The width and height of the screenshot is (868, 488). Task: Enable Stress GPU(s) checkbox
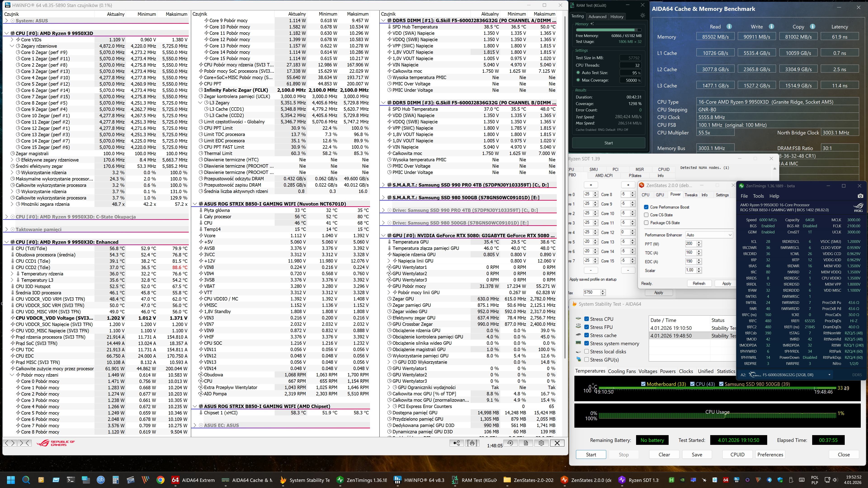click(587, 360)
